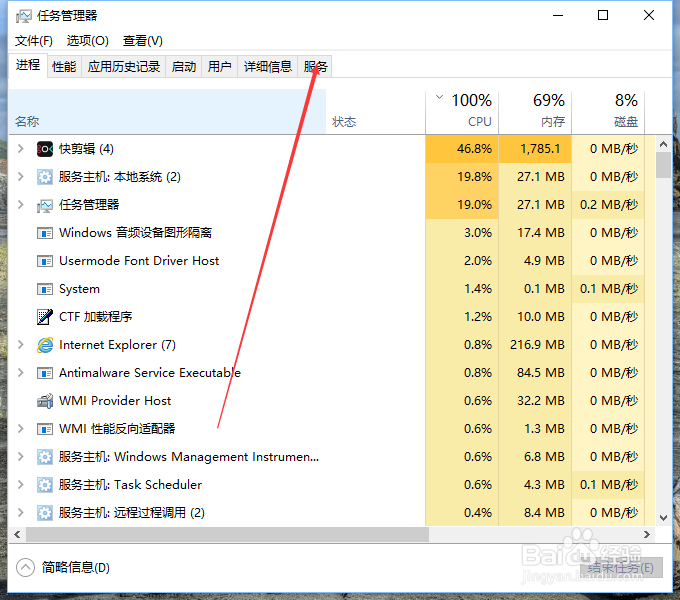The image size is (680, 600).
Task: Click the vertical scrollbar down arrow
Action: click(663, 517)
